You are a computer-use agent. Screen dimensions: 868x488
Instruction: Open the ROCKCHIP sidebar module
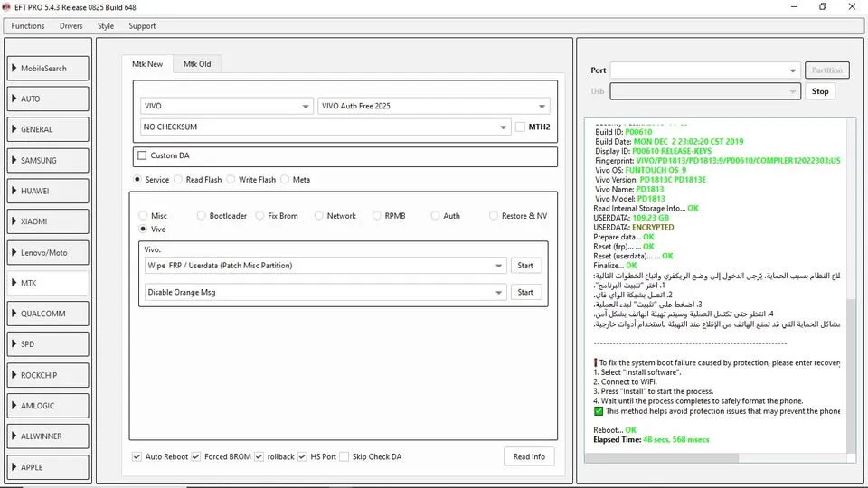[x=49, y=375]
